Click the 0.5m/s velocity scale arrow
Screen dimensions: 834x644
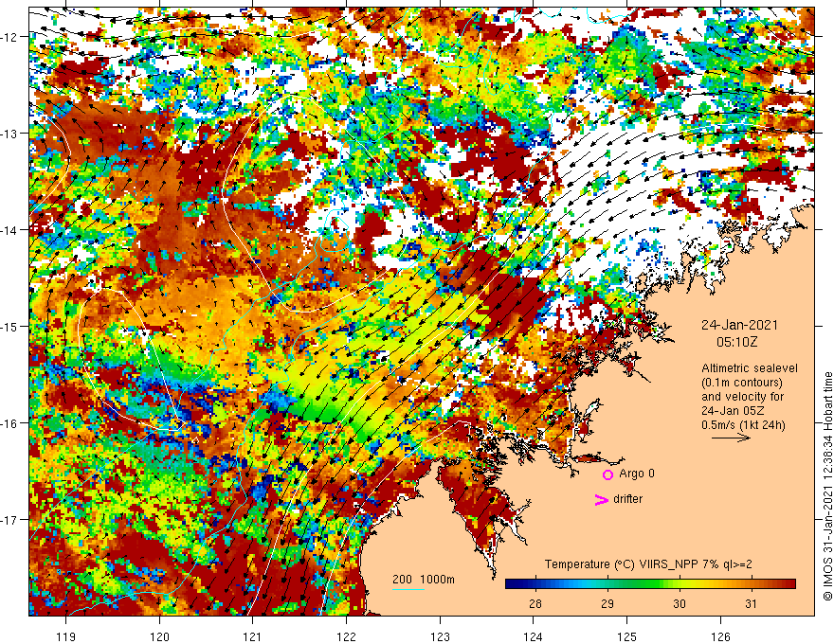[731, 438]
